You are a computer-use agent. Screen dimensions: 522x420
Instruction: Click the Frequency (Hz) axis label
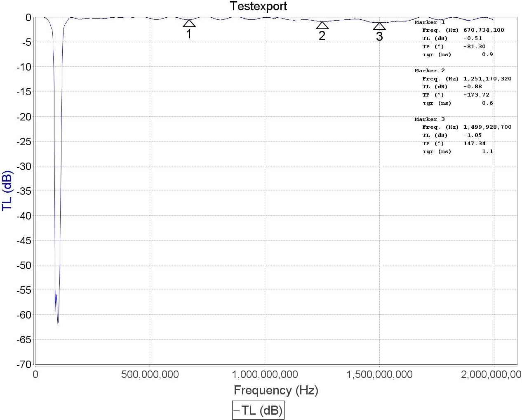click(276, 390)
